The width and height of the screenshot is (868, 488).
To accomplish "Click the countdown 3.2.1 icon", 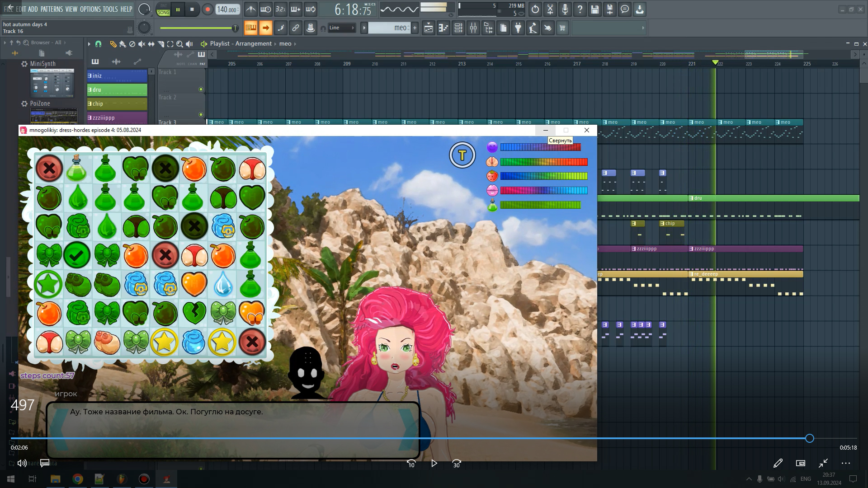I will [281, 9].
